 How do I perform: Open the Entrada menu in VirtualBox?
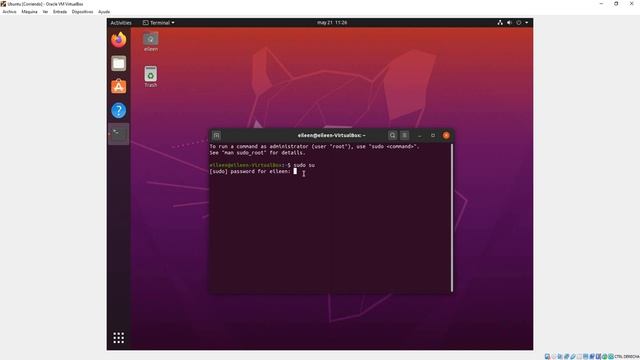click(x=60, y=12)
